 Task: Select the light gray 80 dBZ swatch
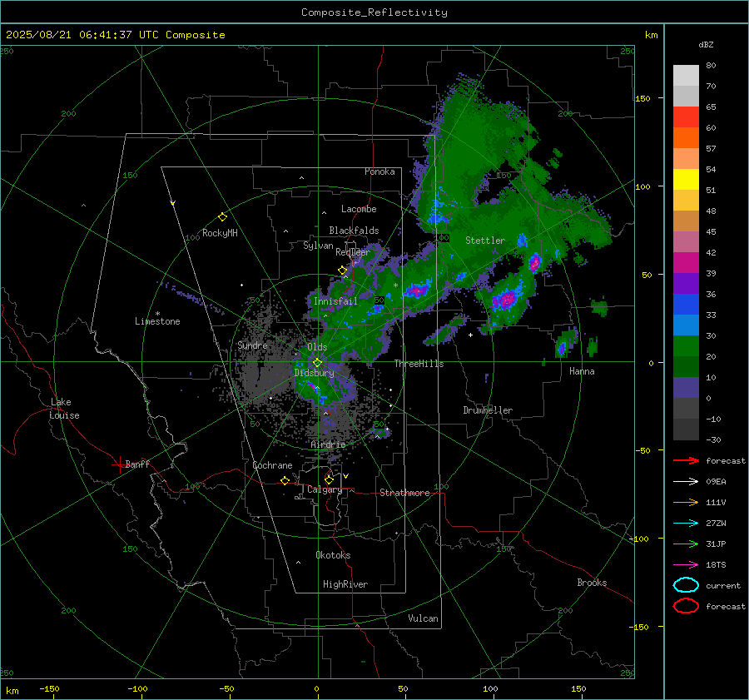tap(686, 75)
